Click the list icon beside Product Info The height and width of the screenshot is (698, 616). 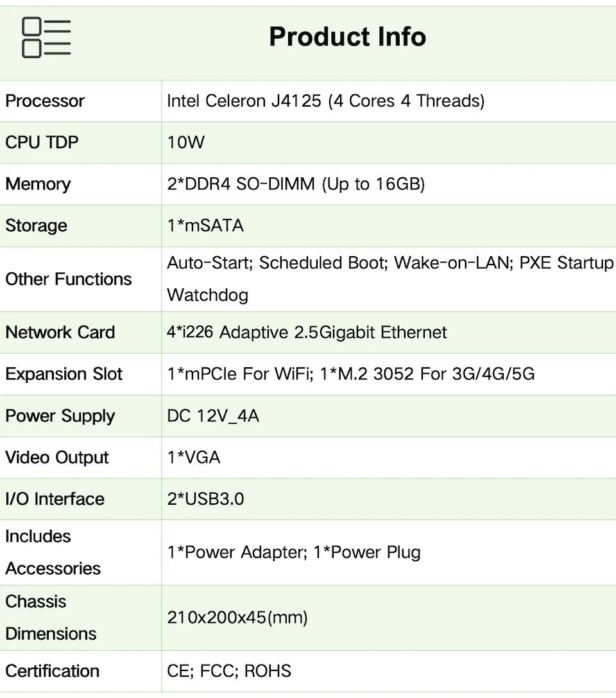pos(46,38)
